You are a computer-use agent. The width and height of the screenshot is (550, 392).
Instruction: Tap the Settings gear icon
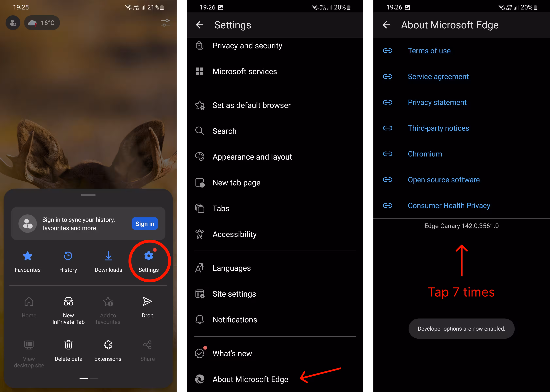coord(149,256)
